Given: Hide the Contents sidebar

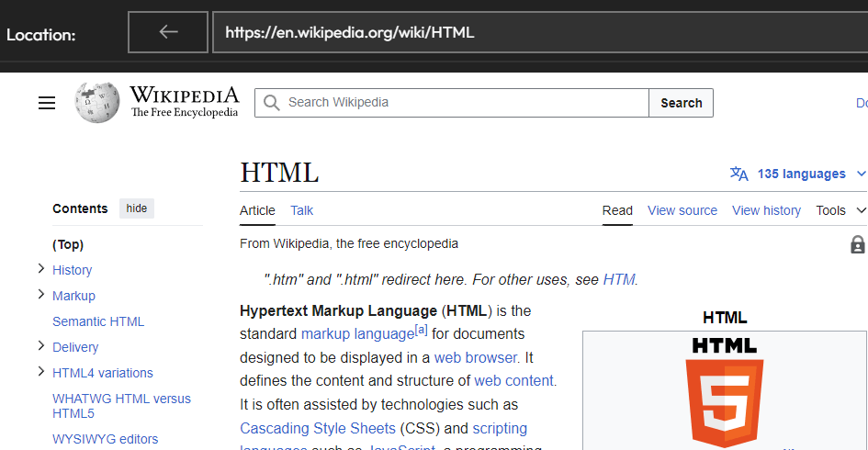Looking at the screenshot, I should tap(136, 208).
